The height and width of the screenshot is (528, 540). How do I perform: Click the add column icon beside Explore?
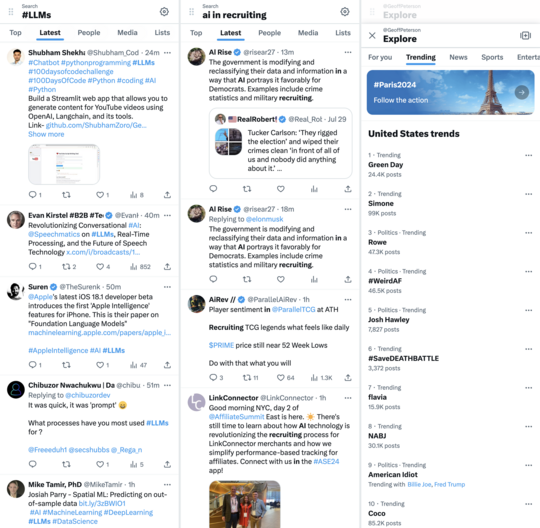pos(526,35)
